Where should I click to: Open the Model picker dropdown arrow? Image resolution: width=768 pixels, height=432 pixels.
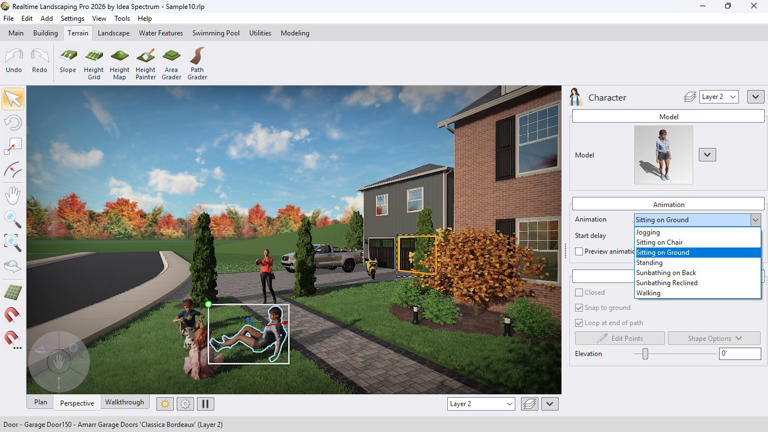[x=707, y=155]
